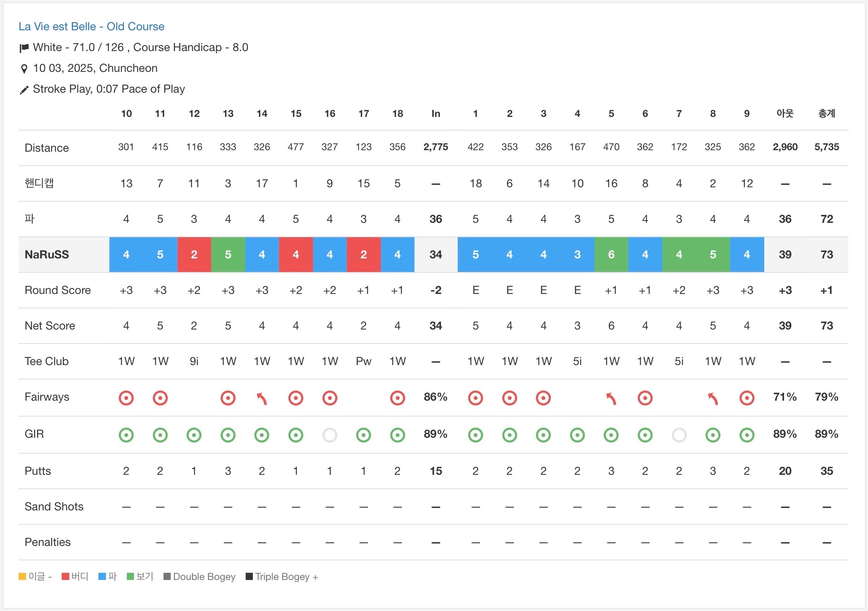Screen dimensions: 868x611
Task: Click hole 10 fairway hit target icon
Action: pyautogui.click(x=126, y=398)
